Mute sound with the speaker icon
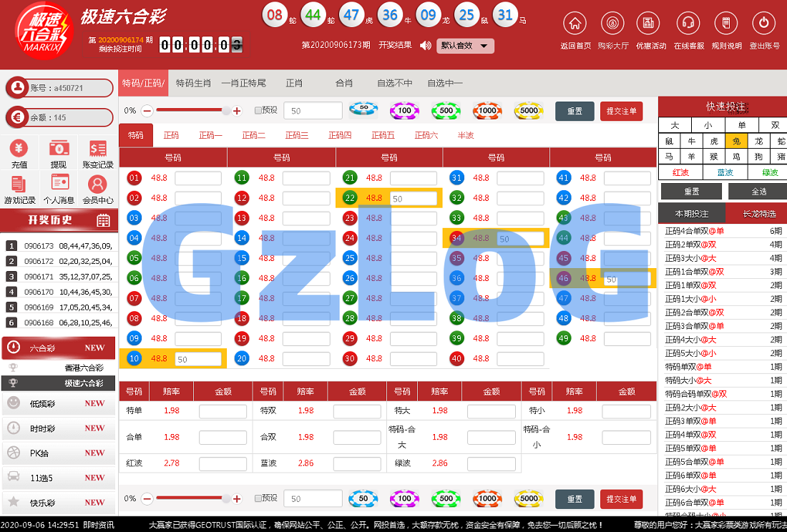 425,46
